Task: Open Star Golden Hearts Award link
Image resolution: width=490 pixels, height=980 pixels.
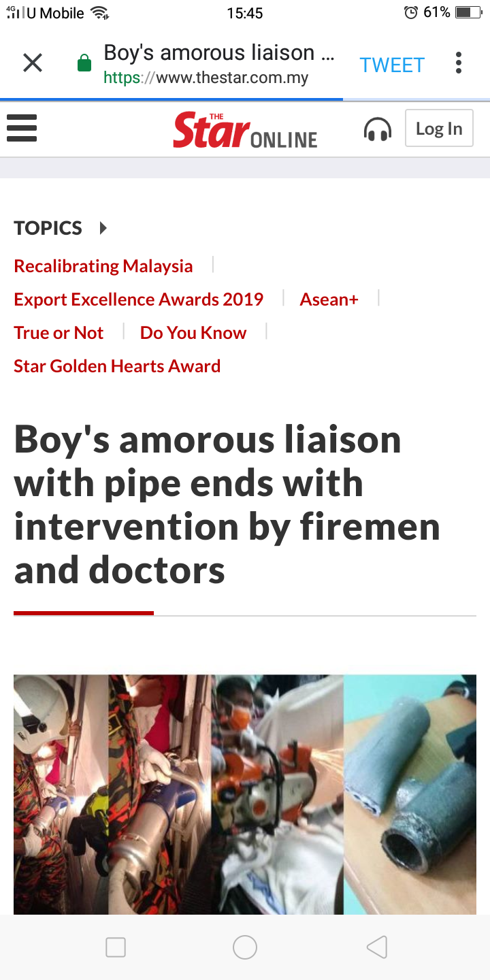Action: pos(117,366)
